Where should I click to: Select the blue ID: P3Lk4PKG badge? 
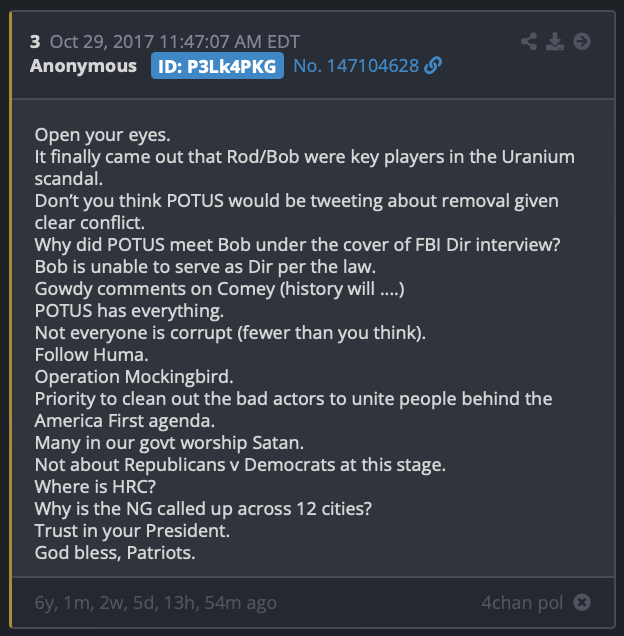coord(217,66)
